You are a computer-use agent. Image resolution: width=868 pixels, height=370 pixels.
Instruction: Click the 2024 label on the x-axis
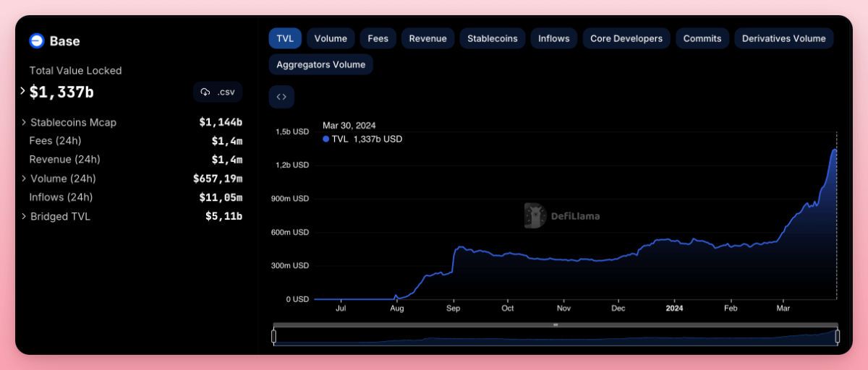click(674, 309)
